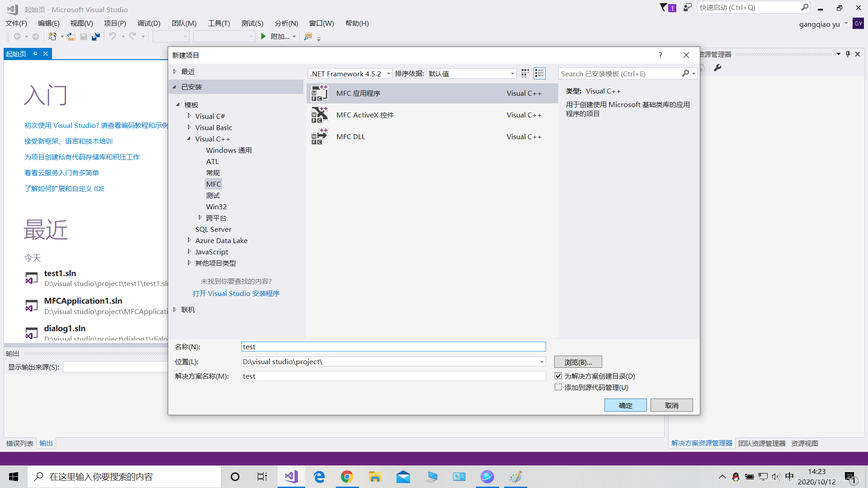Open Microsoft Edge from the taskbar
This screenshot has width=868, height=488.
pyautogui.click(x=319, y=477)
